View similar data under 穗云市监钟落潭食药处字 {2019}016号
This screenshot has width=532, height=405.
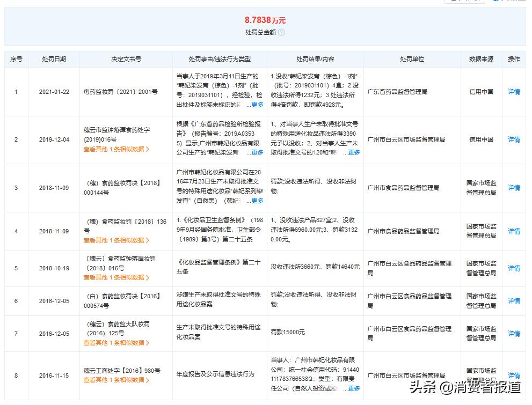tap(116, 149)
